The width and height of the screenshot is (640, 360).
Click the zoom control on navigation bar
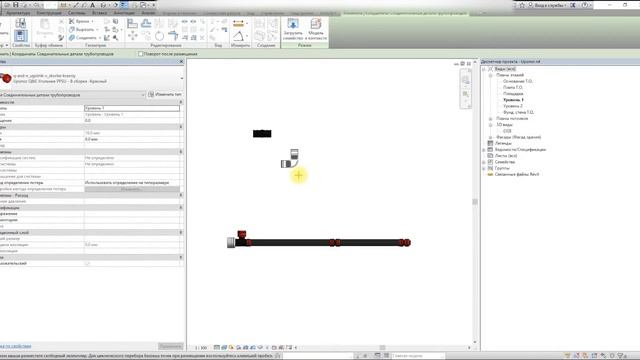(465, 95)
